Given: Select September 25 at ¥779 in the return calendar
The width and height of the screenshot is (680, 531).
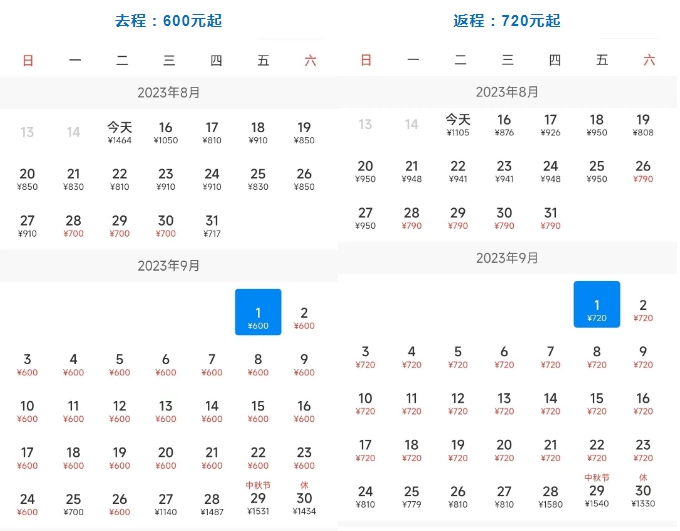Looking at the screenshot, I should pos(412,496).
